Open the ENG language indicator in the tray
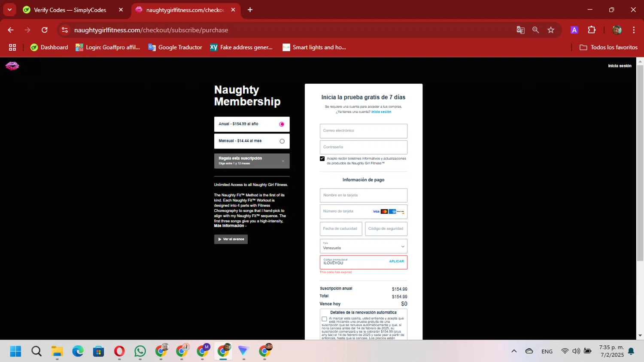Image resolution: width=644 pixels, height=362 pixels. pos(547,351)
